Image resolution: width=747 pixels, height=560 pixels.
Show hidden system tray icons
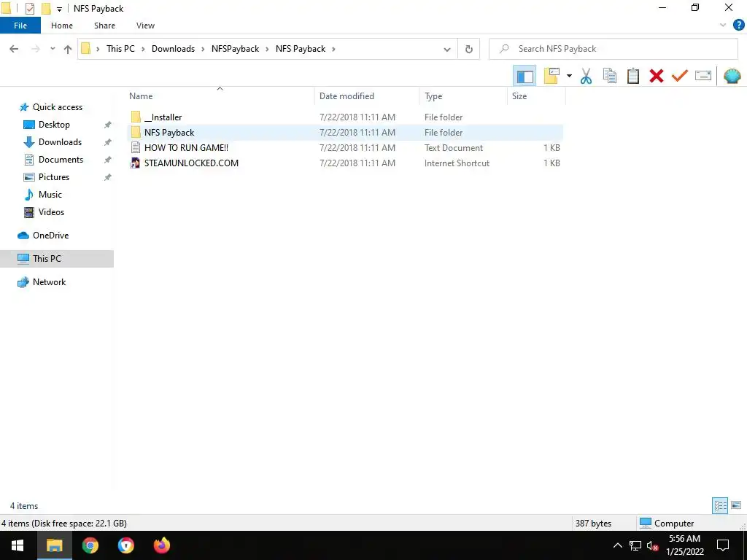point(617,545)
